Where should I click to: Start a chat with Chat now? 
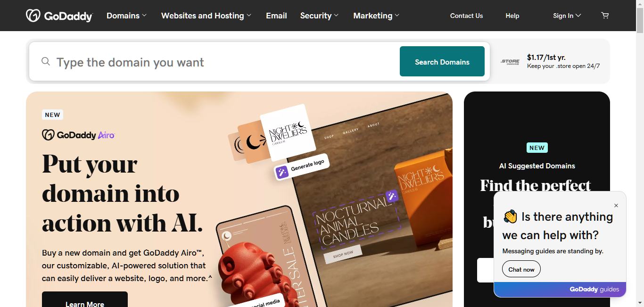coord(521,270)
